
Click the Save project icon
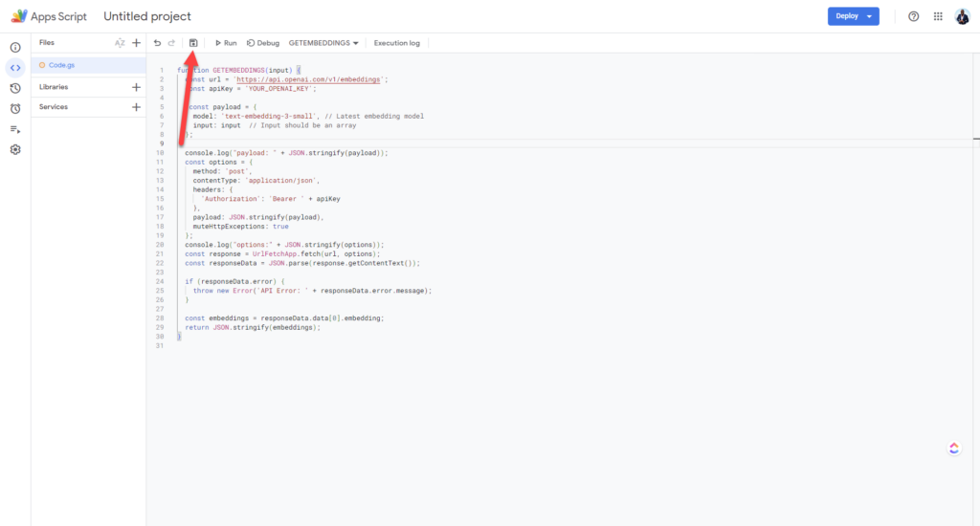pyautogui.click(x=194, y=43)
